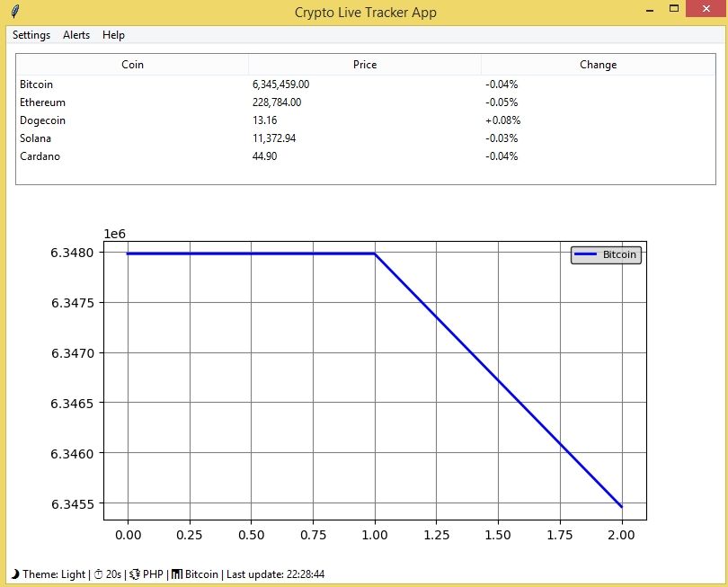This screenshot has width=728, height=587.
Task: Open the Settings menu
Action: [x=31, y=35]
